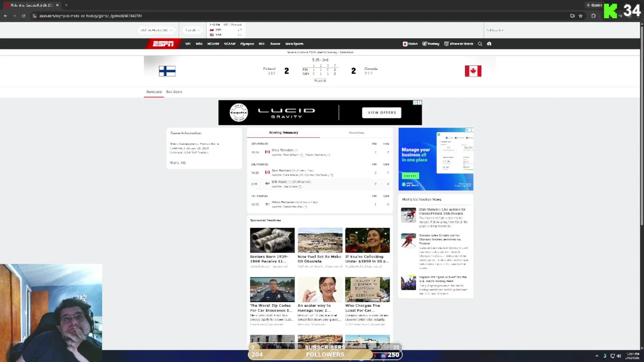The height and width of the screenshot is (362, 644).
Task: Expand More Sports in ESPN navigation
Action: click(294, 44)
